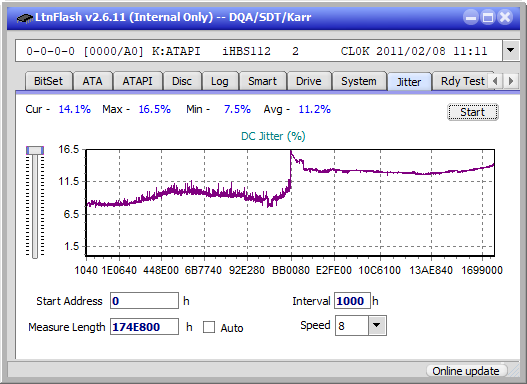Click the x-axis label 6B7740
Screen dimensions: 527x384
point(203,270)
